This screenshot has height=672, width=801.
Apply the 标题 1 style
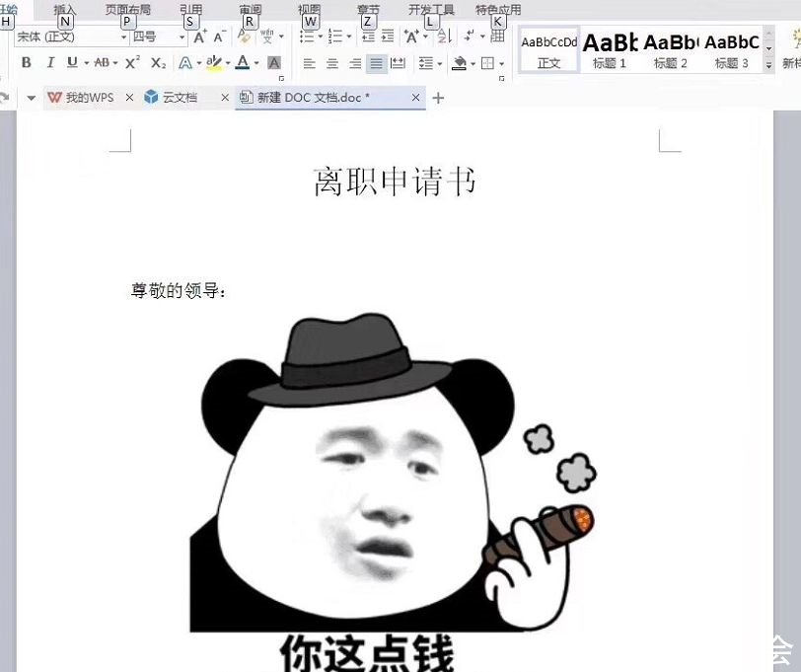[x=610, y=50]
